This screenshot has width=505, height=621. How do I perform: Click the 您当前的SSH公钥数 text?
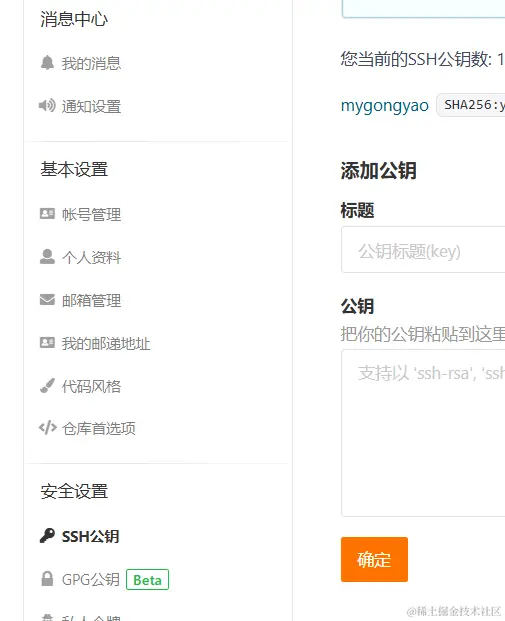tap(422, 59)
